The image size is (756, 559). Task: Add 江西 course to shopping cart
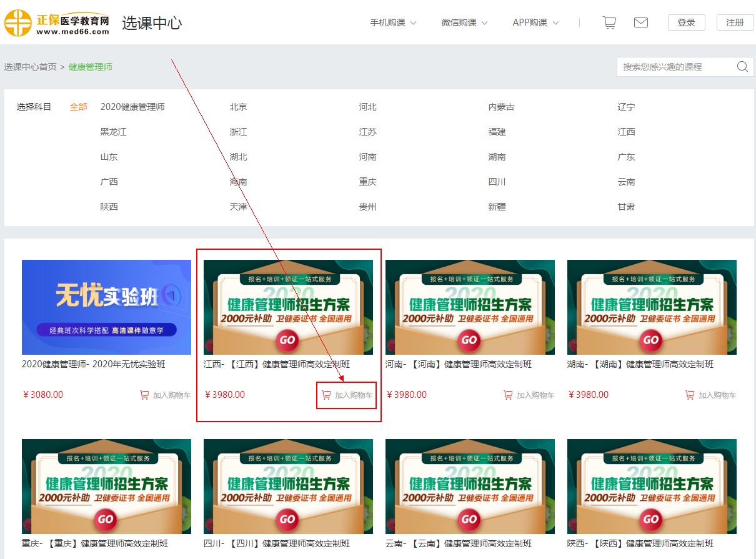point(347,395)
